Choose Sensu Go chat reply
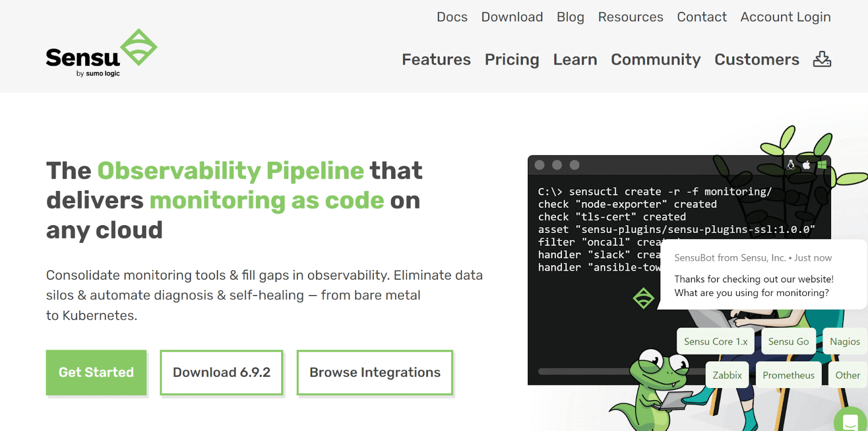 [x=788, y=341]
